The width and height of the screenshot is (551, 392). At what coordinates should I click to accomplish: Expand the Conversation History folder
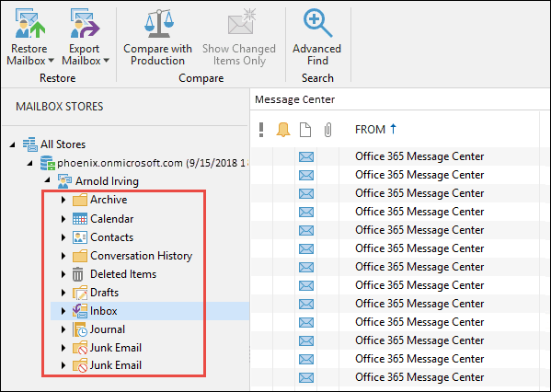coord(63,256)
